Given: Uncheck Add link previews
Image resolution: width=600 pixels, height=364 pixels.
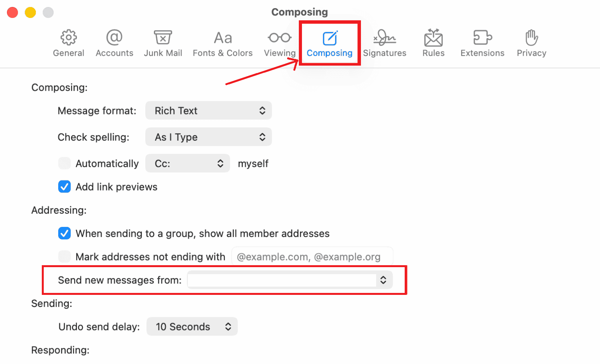Looking at the screenshot, I should pyautogui.click(x=64, y=187).
